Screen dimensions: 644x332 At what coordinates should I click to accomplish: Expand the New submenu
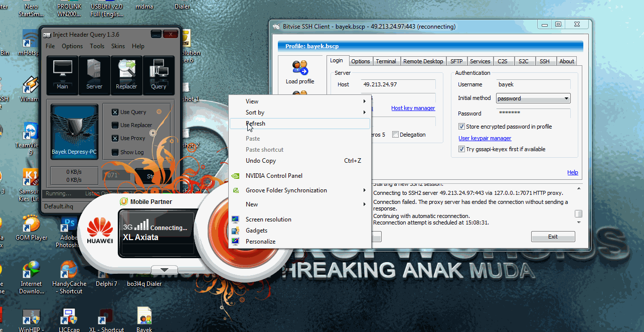tap(300, 204)
